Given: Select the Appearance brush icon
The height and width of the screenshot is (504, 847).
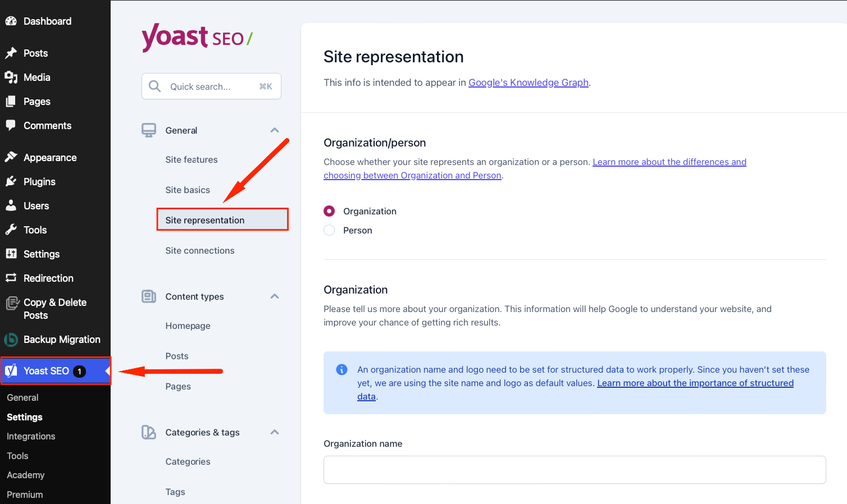Looking at the screenshot, I should tap(12, 157).
